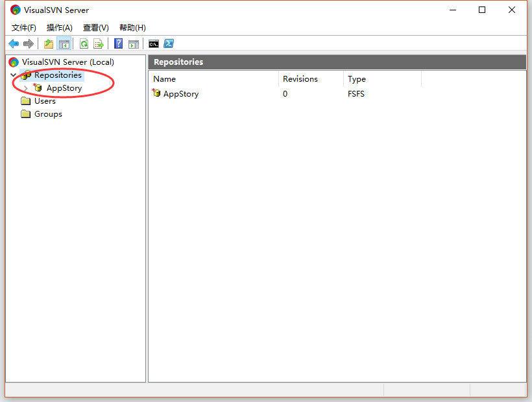The width and height of the screenshot is (532, 402).
Task: Launch the PowerShell toolbar icon
Action: (x=169, y=43)
